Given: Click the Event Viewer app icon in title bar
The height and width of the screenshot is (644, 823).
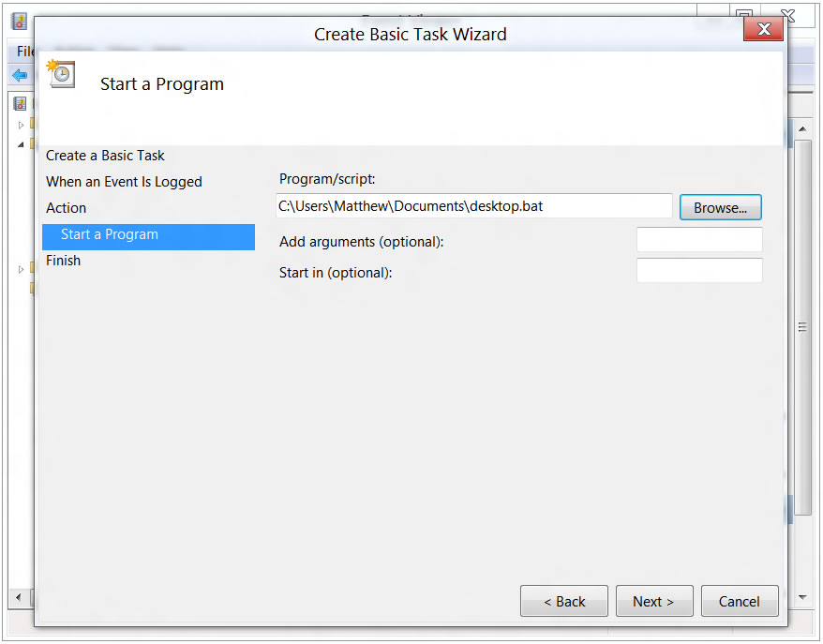Looking at the screenshot, I should tap(19, 22).
